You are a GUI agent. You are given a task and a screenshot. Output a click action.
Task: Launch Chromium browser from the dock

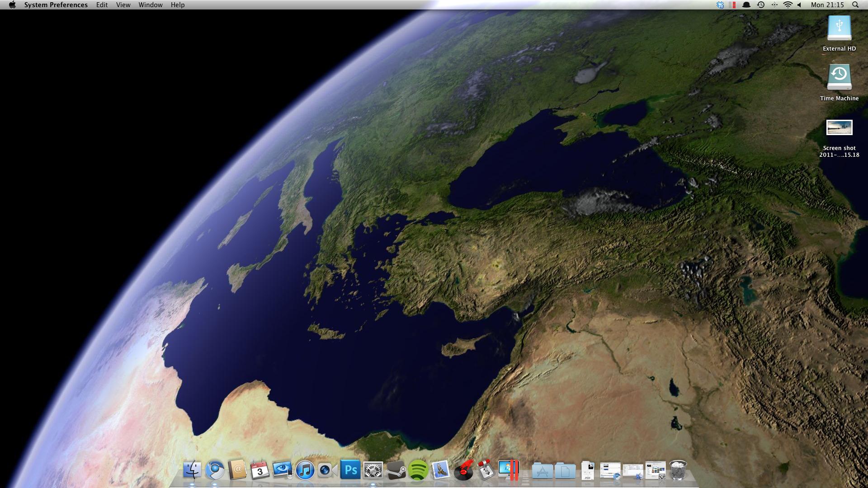(x=215, y=470)
